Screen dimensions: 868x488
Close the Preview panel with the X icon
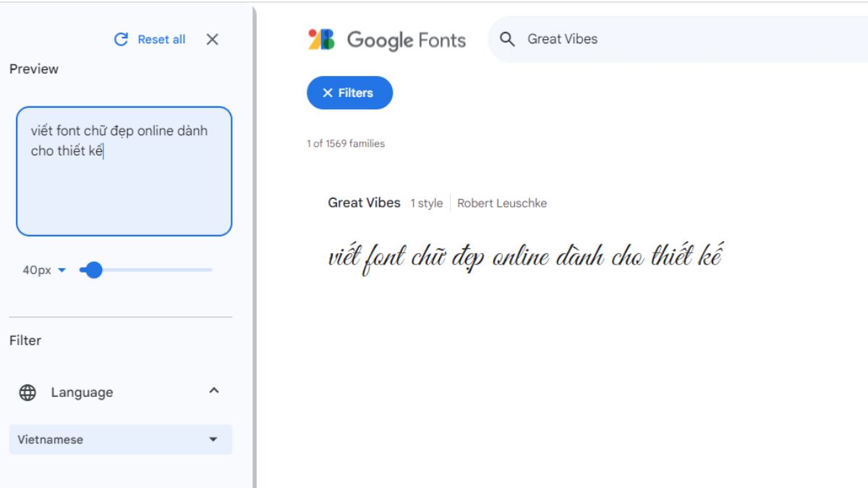(x=213, y=40)
